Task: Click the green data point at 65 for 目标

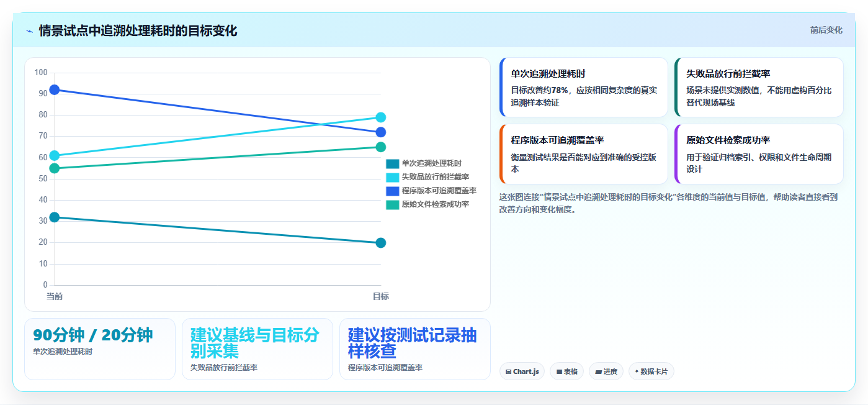Action: [381, 147]
